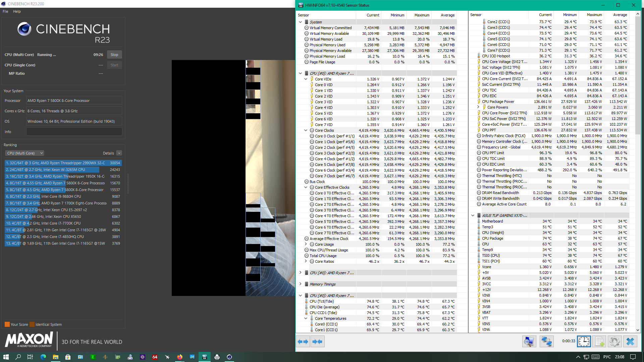Open the remote network computers icon
This screenshot has width=644, height=362.
point(546,342)
